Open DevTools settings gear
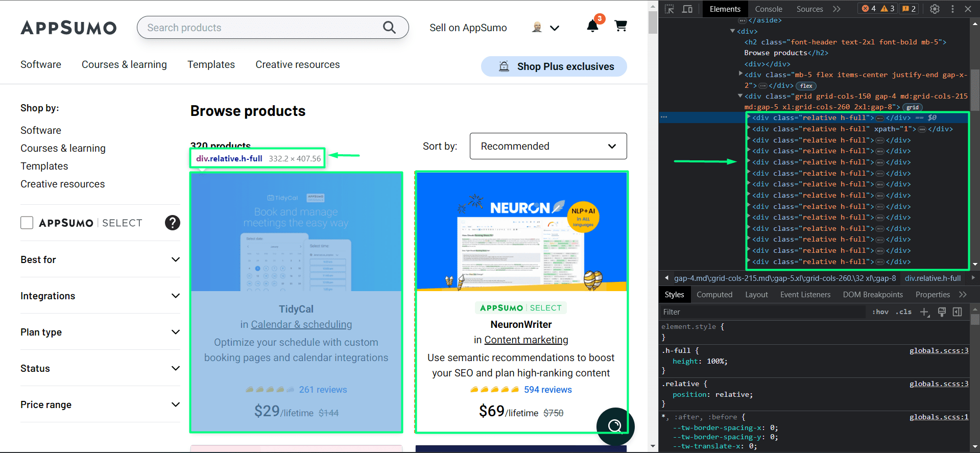980x453 pixels. 935,9
